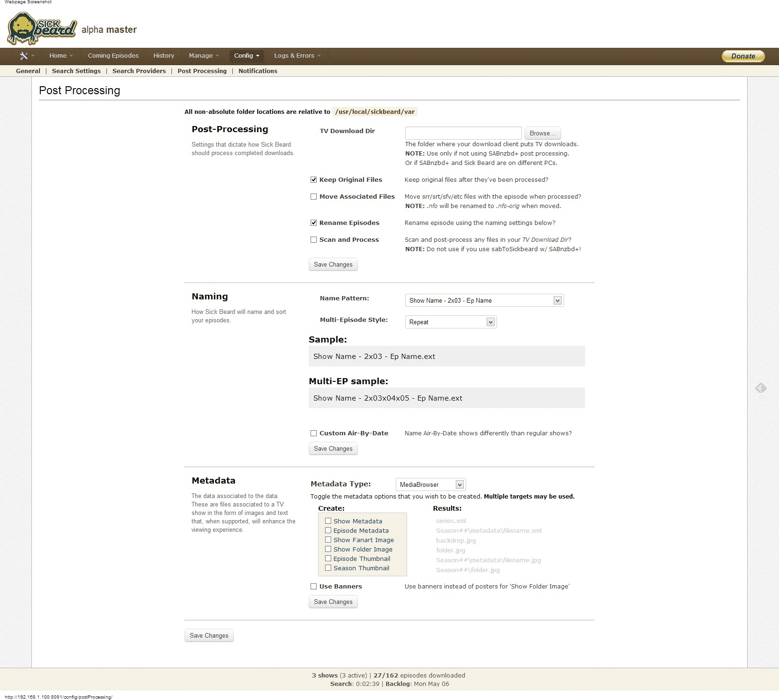The width and height of the screenshot is (779, 700).
Task: Enable Custom Air-By-Date
Action: 314,433
